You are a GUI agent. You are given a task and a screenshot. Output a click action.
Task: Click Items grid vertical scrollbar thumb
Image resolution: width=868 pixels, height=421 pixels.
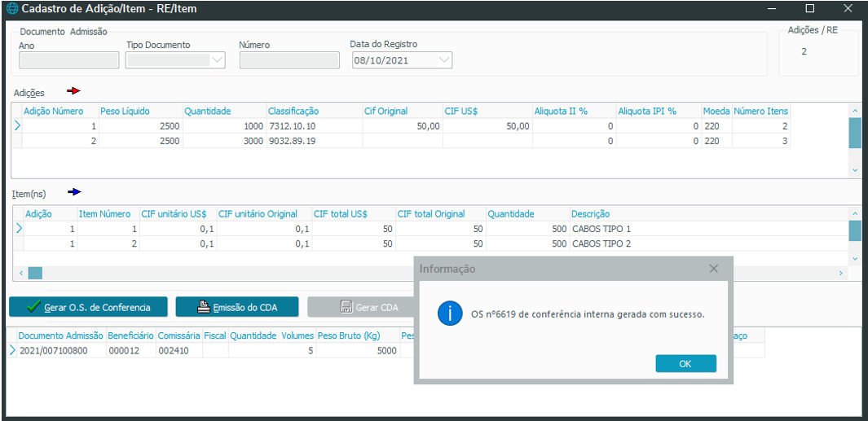pos(855,230)
